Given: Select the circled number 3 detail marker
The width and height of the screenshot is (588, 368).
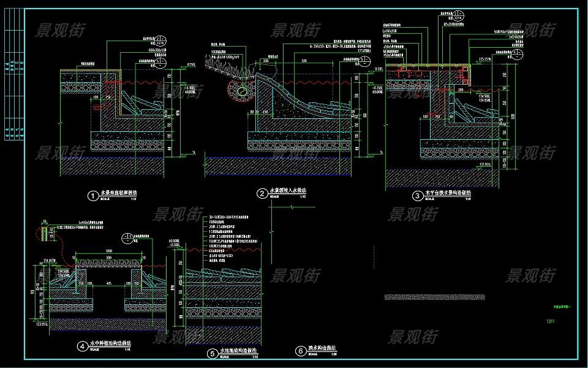Looking at the screenshot, I should tap(417, 196).
